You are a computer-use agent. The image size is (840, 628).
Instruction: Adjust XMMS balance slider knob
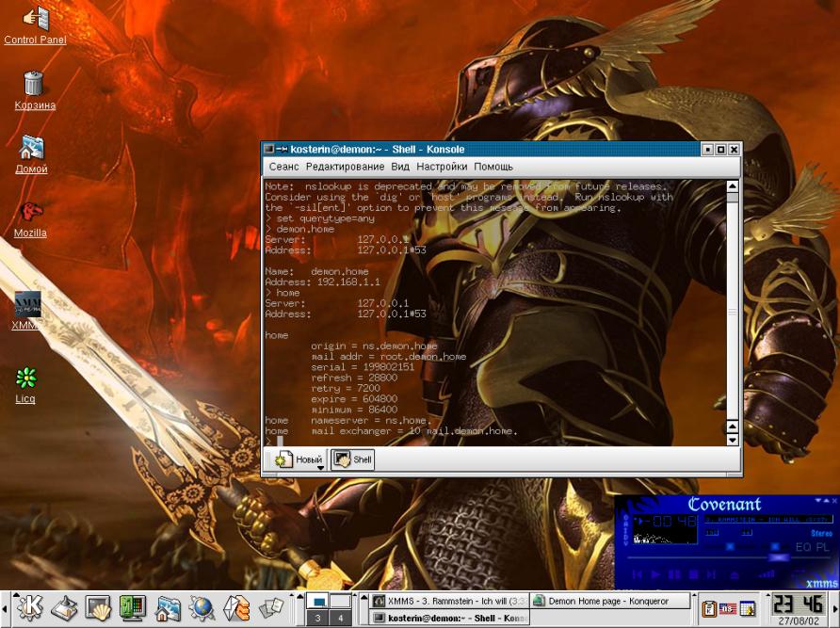(x=775, y=546)
